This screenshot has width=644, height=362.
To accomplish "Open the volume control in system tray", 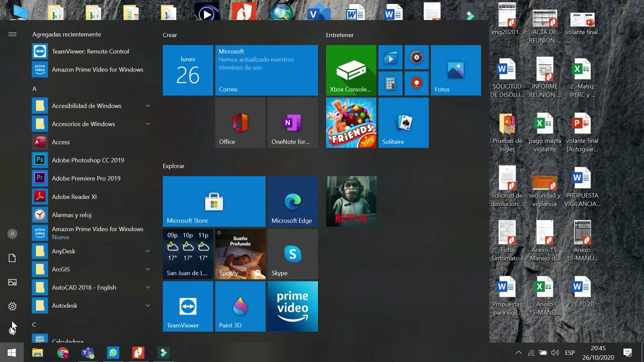I will (555, 353).
